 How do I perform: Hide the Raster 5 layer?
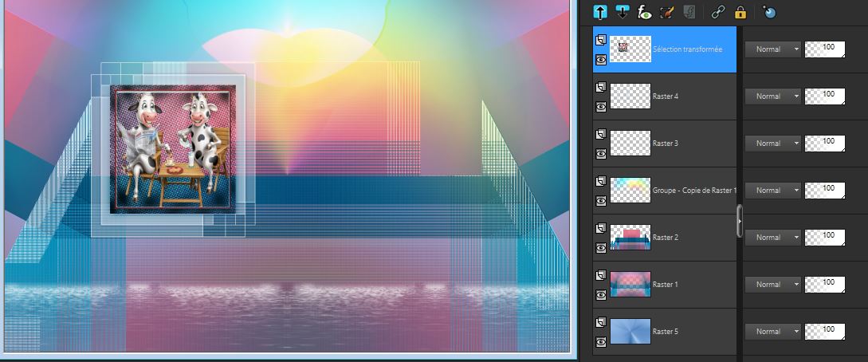[x=601, y=341]
